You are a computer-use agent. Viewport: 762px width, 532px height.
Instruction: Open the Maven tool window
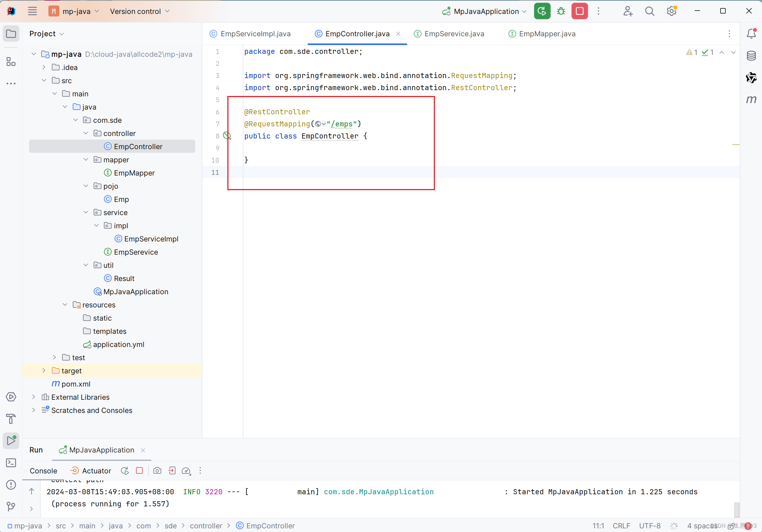pyautogui.click(x=751, y=100)
